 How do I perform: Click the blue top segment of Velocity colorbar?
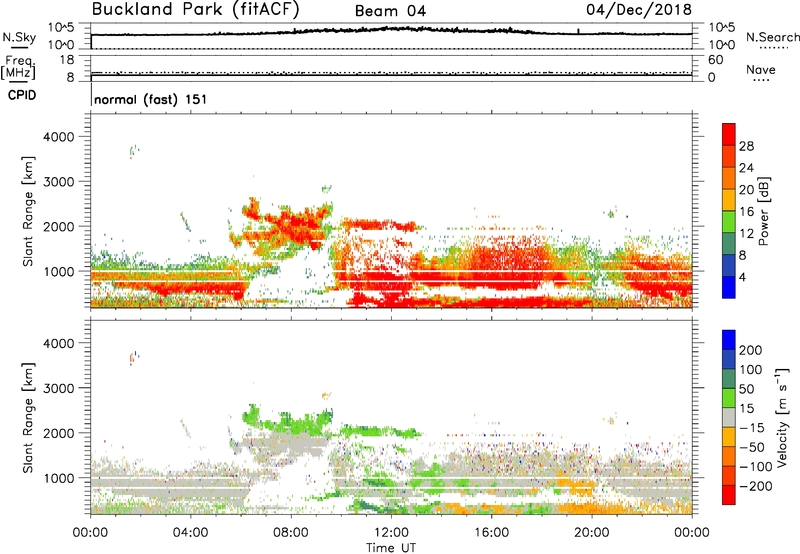(729, 340)
